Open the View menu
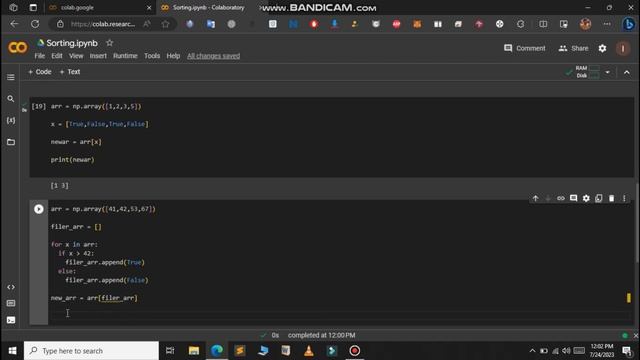This screenshot has width=640, height=360. point(76,56)
